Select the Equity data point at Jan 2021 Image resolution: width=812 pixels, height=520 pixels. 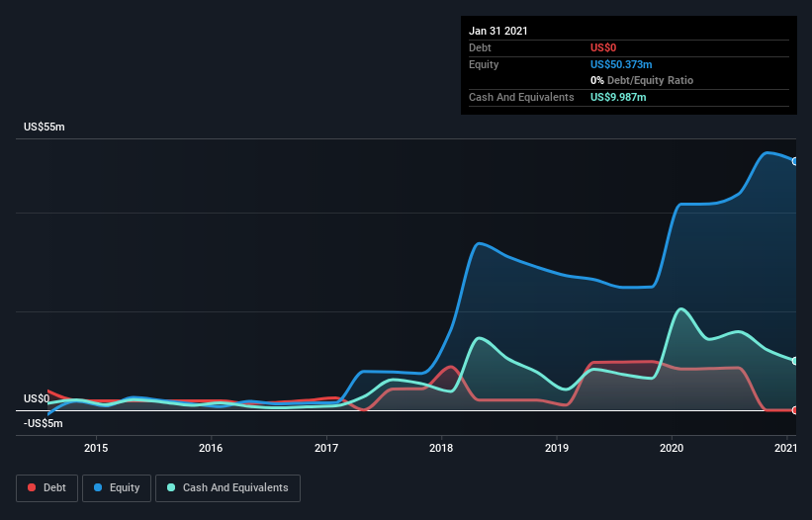point(795,161)
